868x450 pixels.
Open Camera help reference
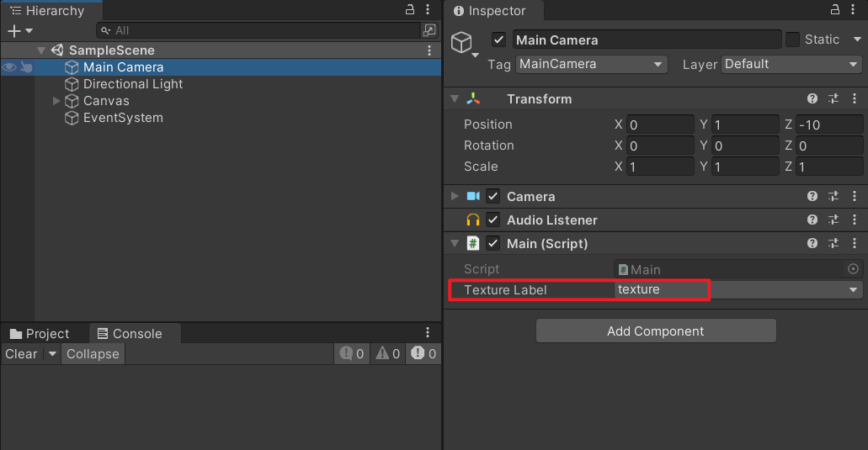click(812, 196)
